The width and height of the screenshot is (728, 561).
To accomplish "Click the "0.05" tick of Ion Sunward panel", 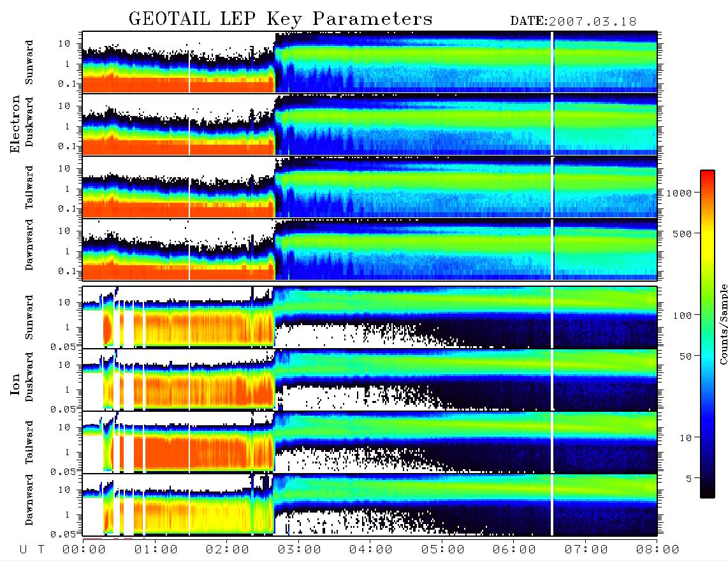I will tap(63, 346).
